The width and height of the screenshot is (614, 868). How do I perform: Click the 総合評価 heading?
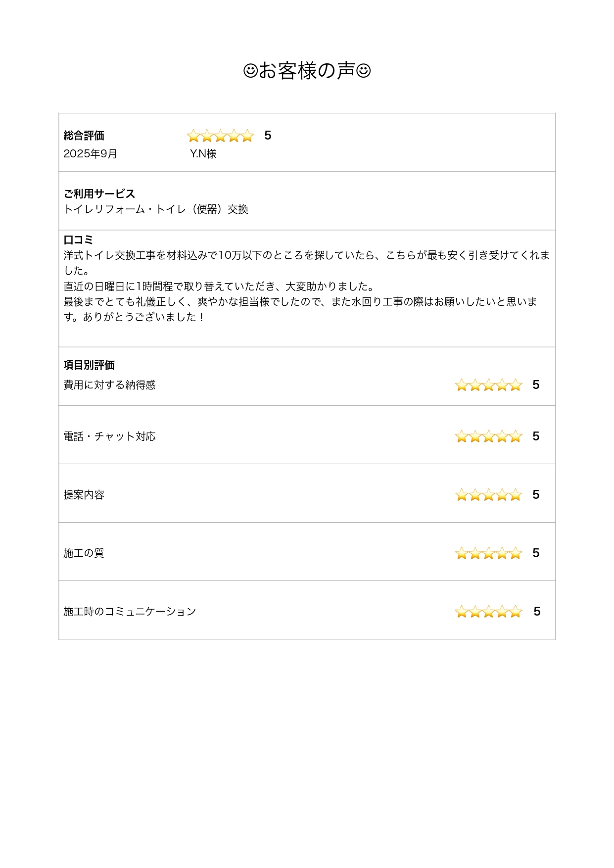pyautogui.click(x=84, y=136)
